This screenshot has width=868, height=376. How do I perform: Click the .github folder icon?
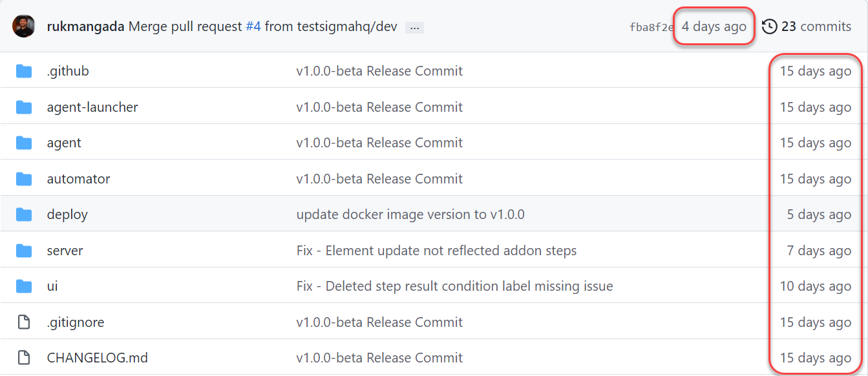24,71
